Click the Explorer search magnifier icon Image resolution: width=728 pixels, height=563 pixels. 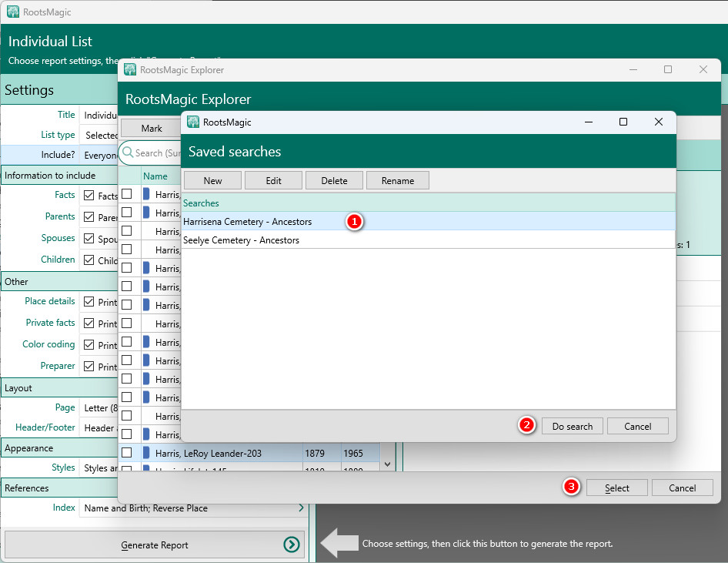point(129,152)
